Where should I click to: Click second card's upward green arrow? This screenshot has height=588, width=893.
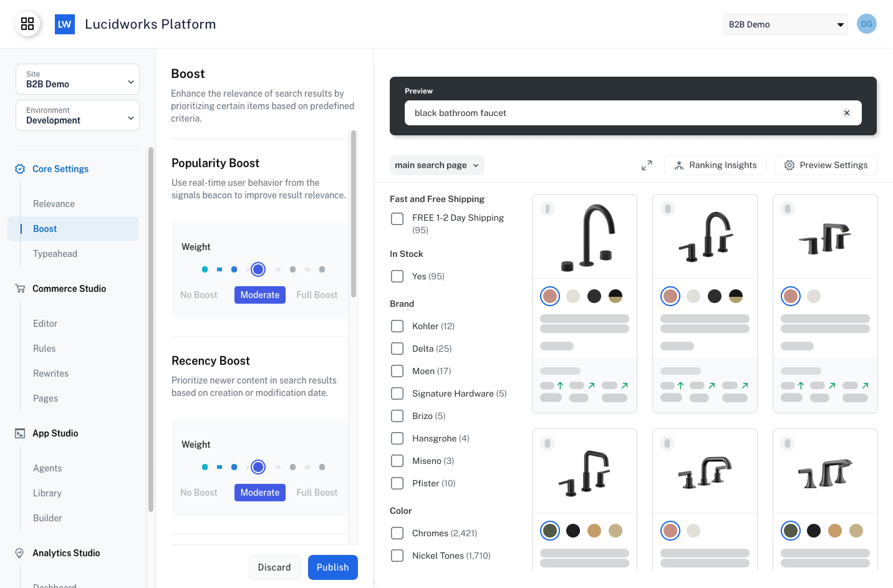coord(681,385)
